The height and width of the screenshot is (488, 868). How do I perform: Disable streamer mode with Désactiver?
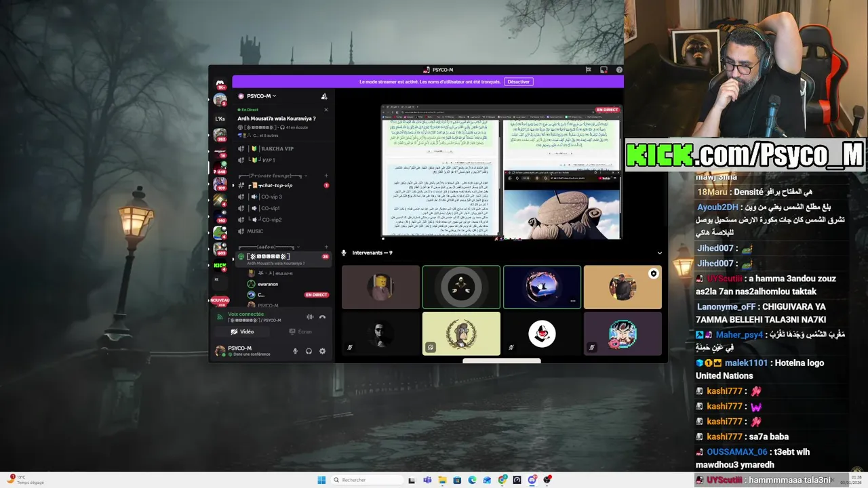pyautogui.click(x=519, y=81)
